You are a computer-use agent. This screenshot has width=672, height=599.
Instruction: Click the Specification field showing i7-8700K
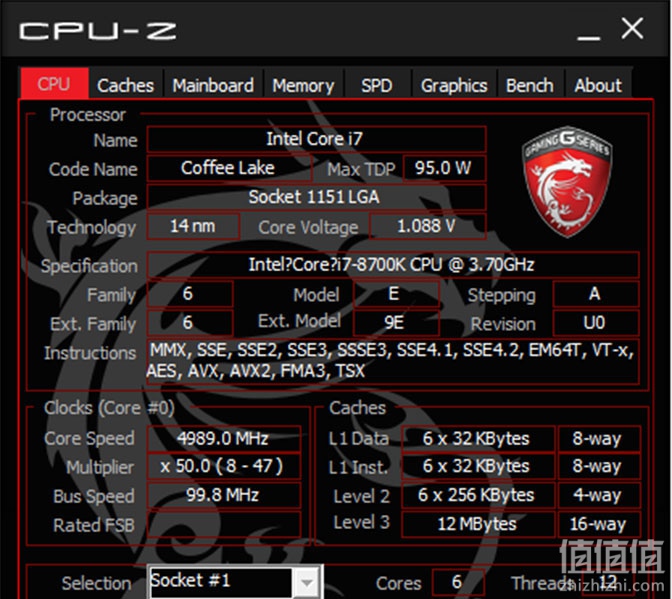click(x=393, y=265)
